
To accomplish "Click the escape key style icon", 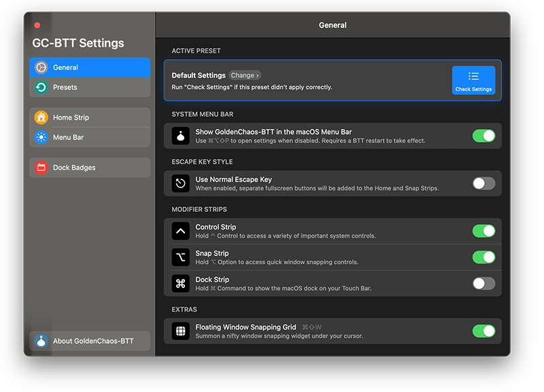I will pyautogui.click(x=180, y=183).
